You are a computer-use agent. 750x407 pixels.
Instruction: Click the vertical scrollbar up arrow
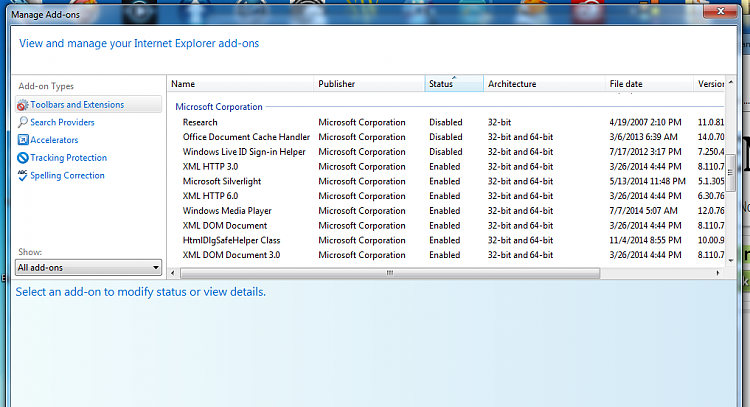731,83
